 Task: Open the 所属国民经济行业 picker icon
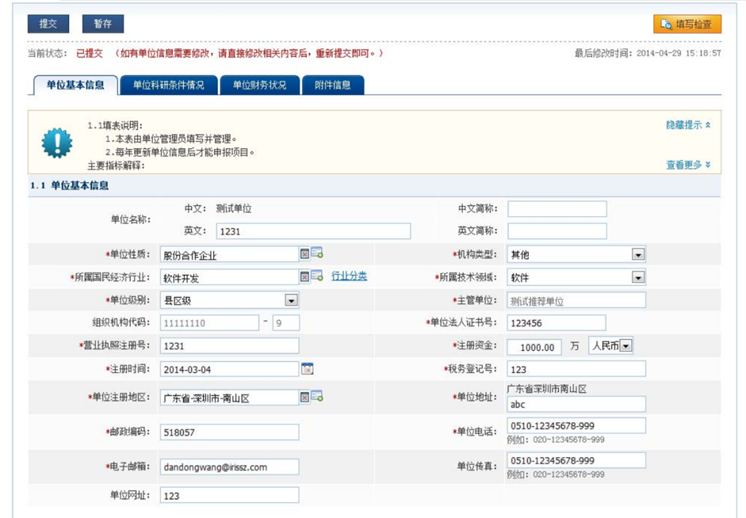click(x=317, y=276)
